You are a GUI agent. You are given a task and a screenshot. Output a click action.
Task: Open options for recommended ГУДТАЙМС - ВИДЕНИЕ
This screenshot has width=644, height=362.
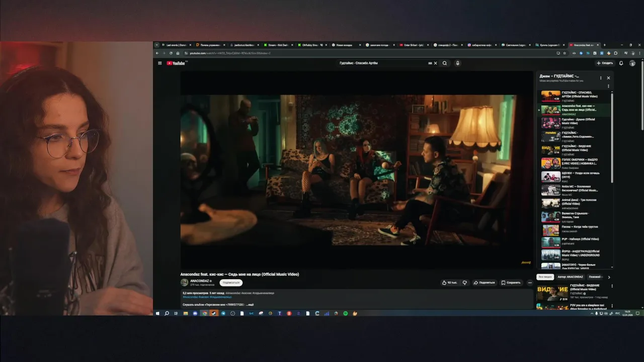pos(612,287)
